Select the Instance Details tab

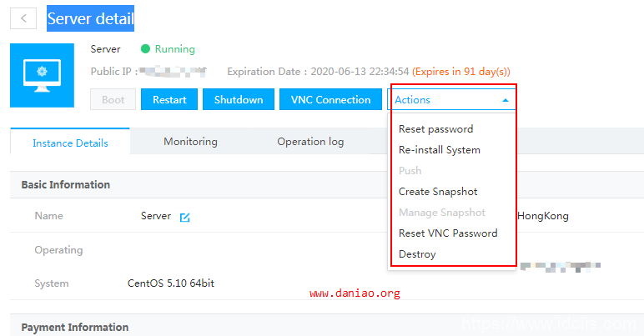click(x=70, y=143)
